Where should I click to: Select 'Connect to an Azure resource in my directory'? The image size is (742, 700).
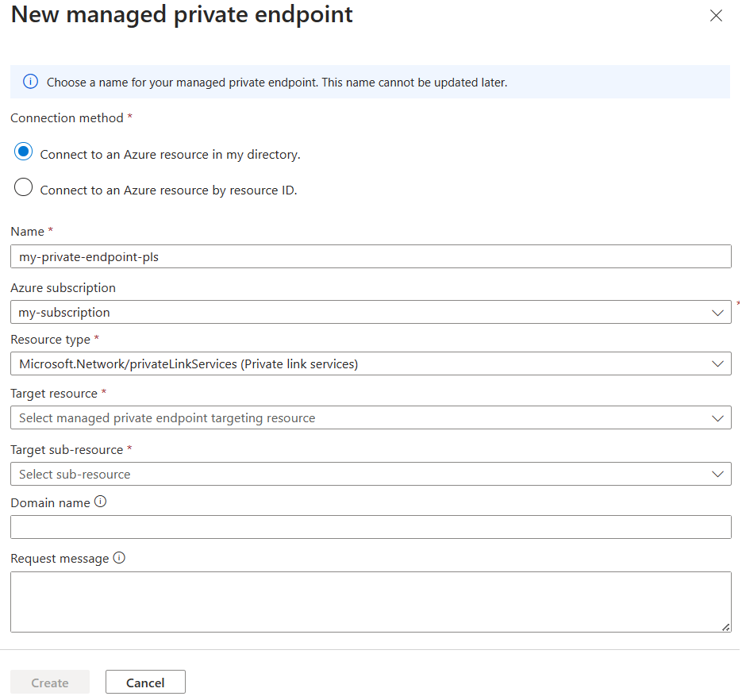(x=24, y=152)
